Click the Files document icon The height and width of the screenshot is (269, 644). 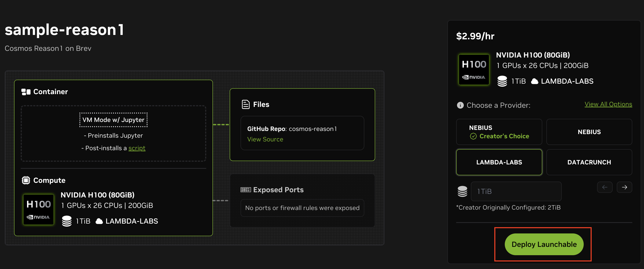point(246,104)
